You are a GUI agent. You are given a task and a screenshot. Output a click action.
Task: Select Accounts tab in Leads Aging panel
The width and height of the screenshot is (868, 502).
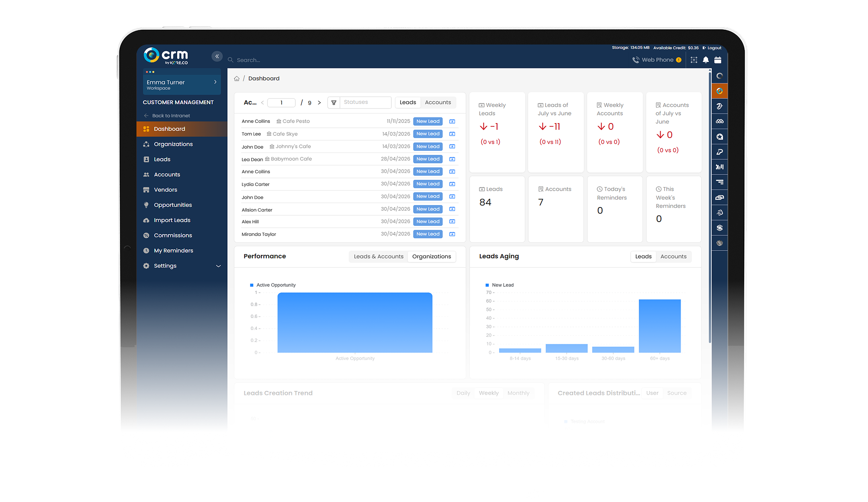point(674,257)
